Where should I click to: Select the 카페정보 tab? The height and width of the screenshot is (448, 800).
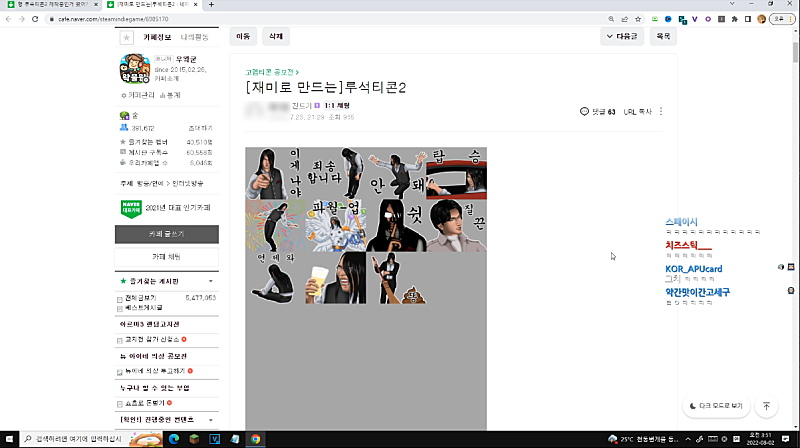coord(157,37)
